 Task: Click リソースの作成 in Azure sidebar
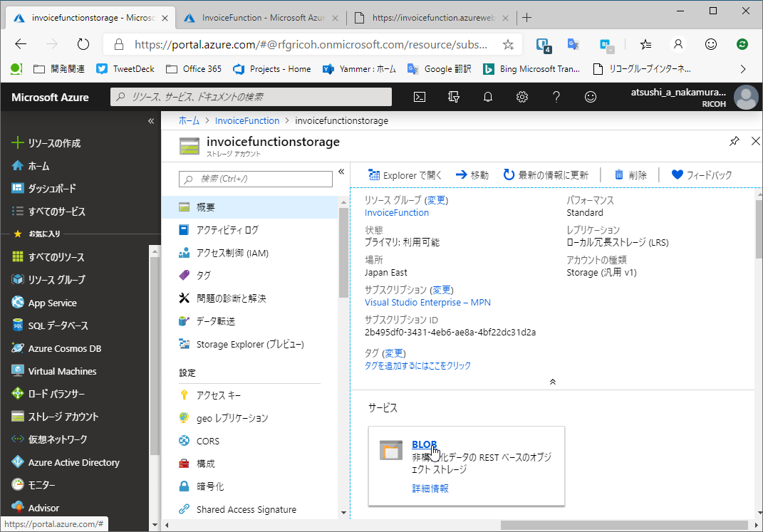[x=46, y=143]
